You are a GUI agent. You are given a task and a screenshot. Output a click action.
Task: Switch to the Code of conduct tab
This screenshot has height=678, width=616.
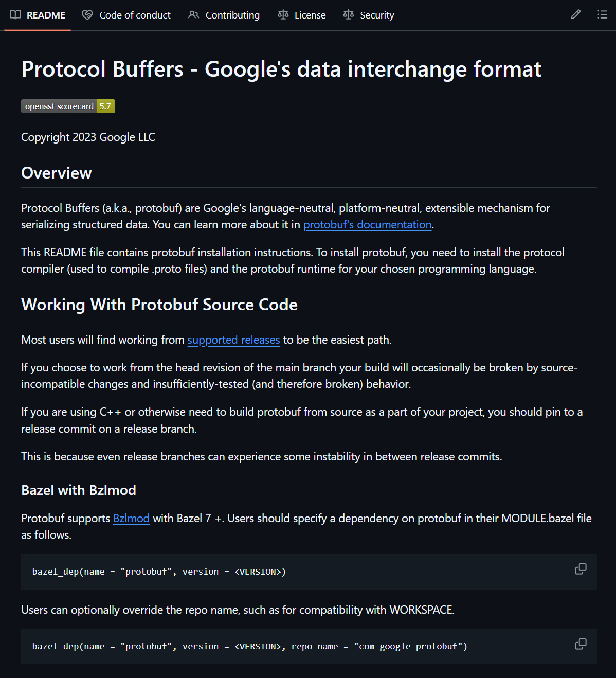tap(135, 15)
